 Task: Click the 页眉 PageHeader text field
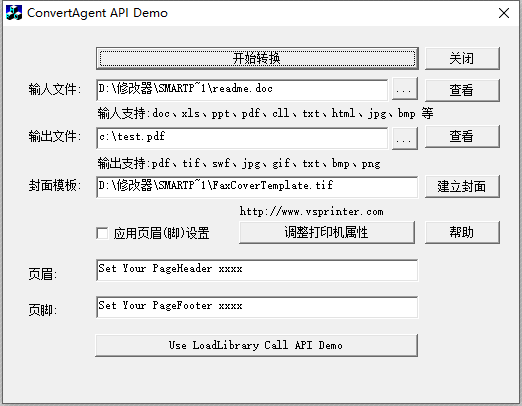pyautogui.click(x=257, y=270)
